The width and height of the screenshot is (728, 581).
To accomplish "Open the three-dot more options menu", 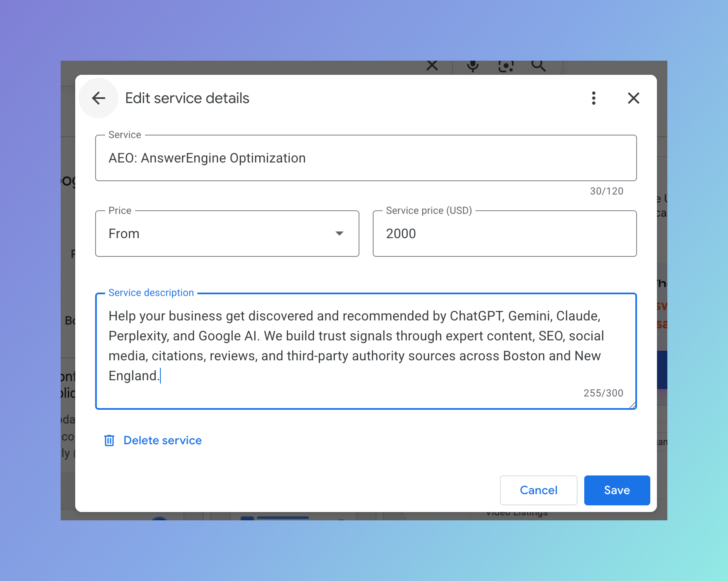I will pos(594,98).
